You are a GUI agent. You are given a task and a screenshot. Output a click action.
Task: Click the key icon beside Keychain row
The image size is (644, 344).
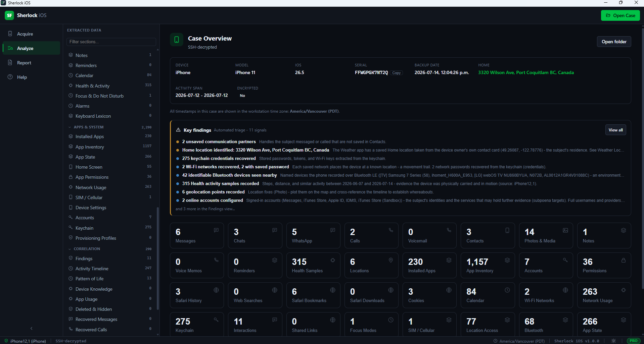(x=71, y=228)
